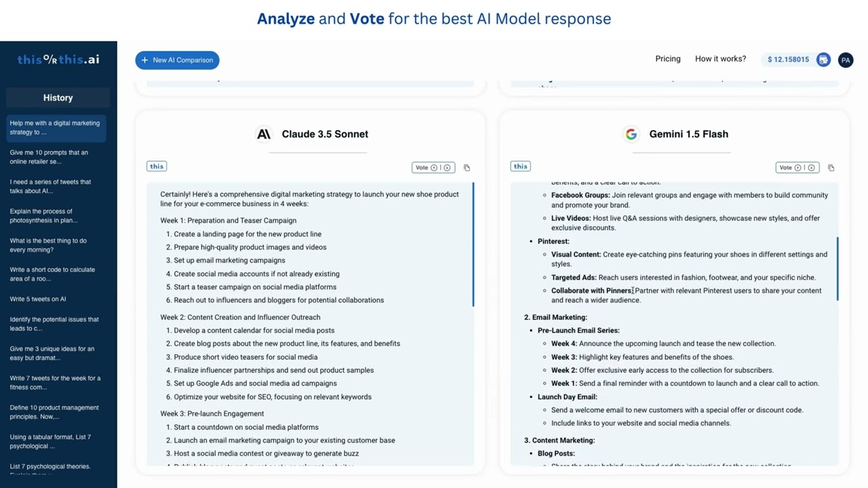This screenshot has width=868, height=488.
Task: Click the 'Pinterest:' bullet in Gemini response
Action: [x=553, y=241]
